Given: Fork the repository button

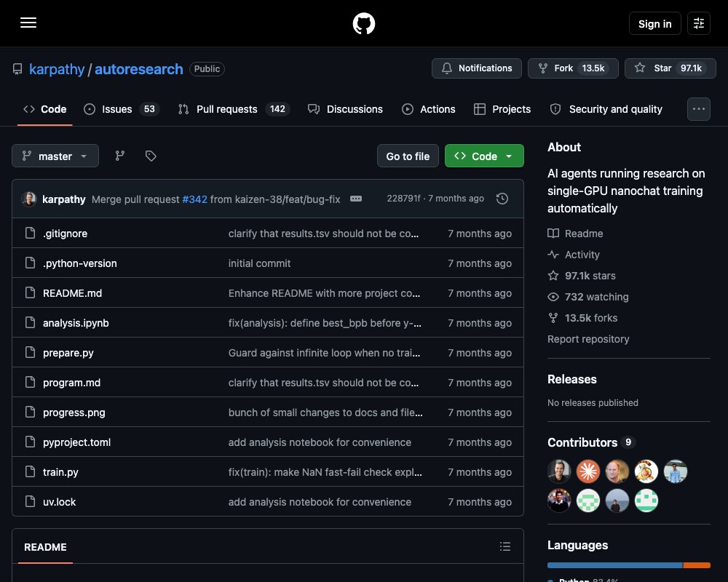Looking at the screenshot, I should point(573,68).
